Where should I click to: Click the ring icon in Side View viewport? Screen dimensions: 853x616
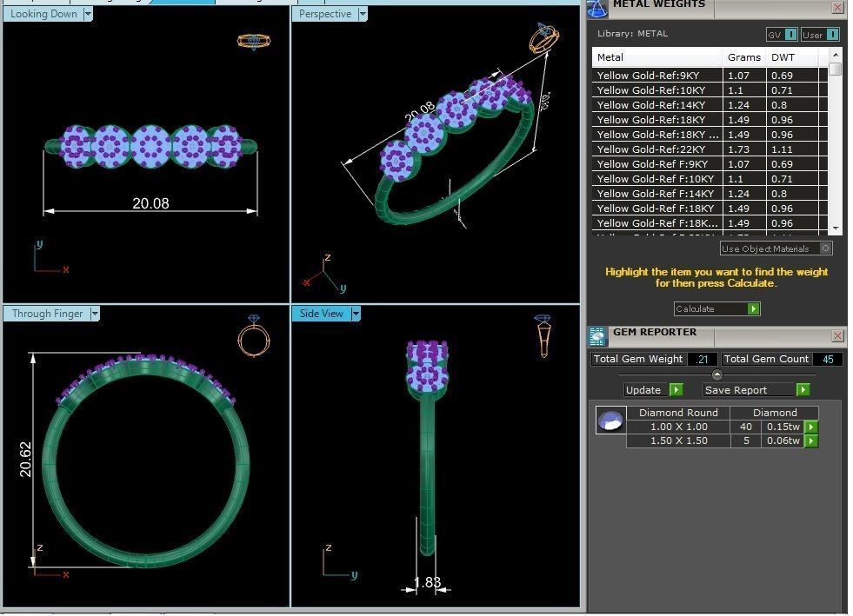(x=543, y=335)
